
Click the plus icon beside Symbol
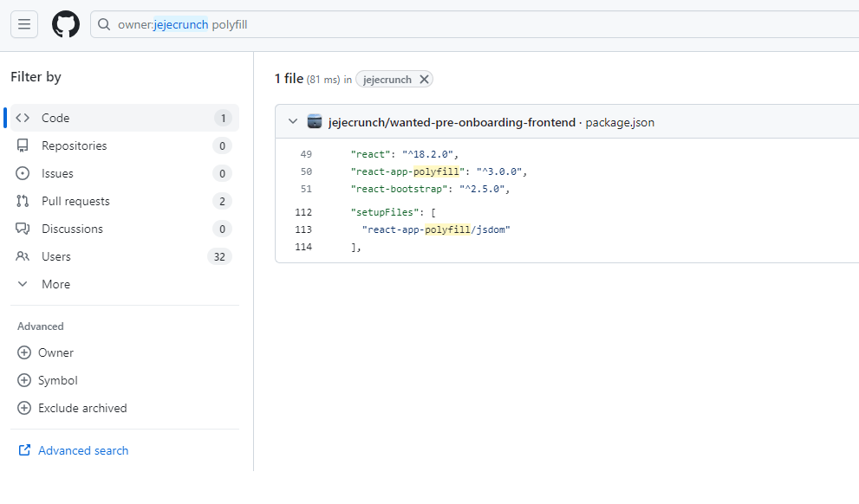click(x=24, y=380)
